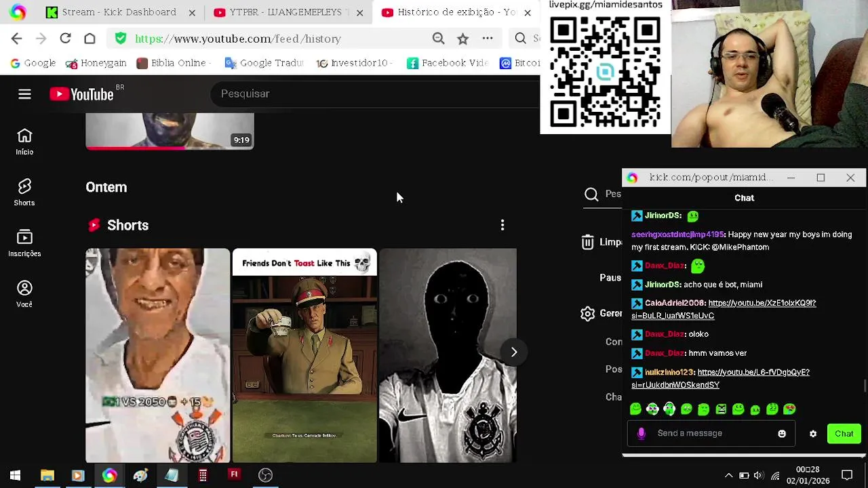
Task: Show next Shorts with right arrow
Action: pos(514,352)
